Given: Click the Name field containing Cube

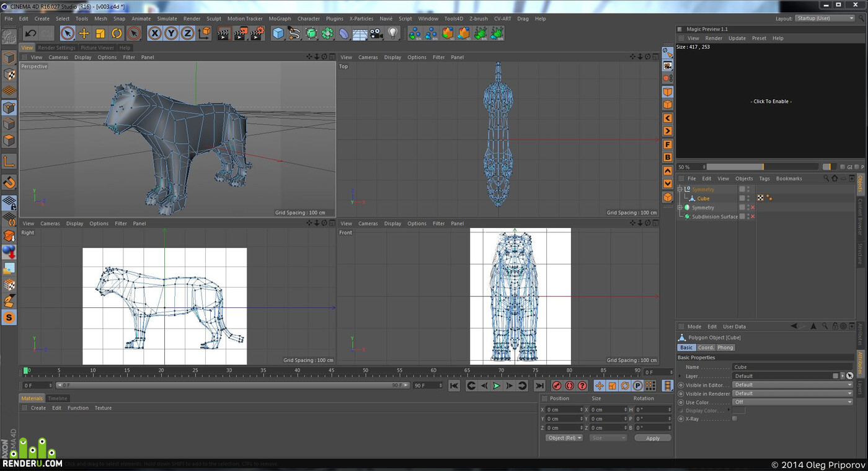Looking at the screenshot, I should [793, 367].
